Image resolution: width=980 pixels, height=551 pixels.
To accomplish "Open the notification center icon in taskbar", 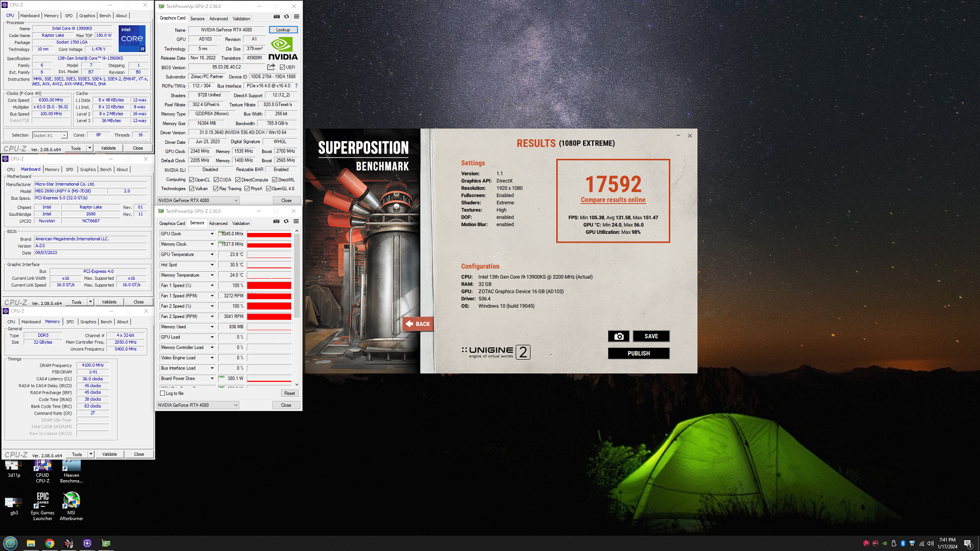I will tap(967, 544).
